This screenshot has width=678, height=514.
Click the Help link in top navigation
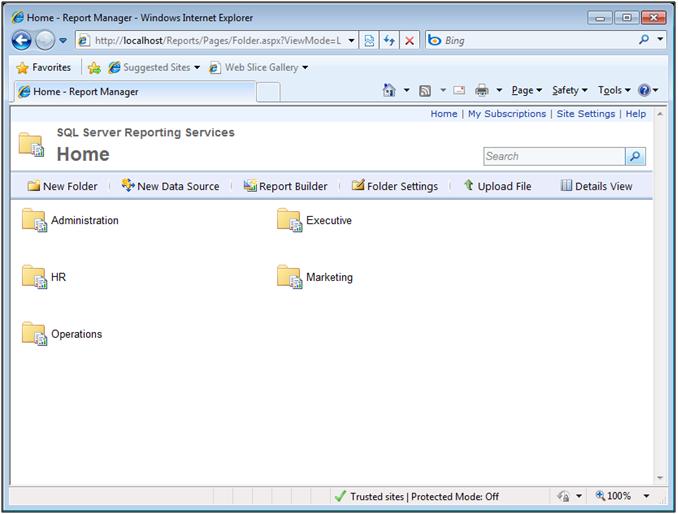pos(636,114)
